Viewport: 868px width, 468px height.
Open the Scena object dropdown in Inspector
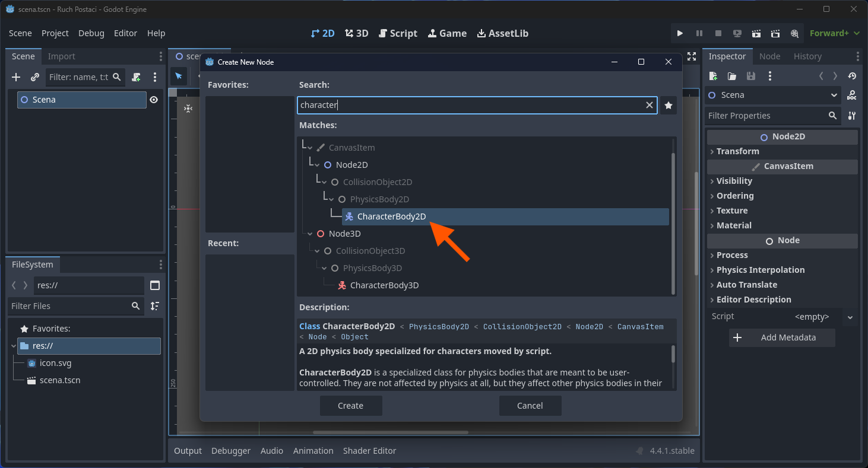point(774,95)
